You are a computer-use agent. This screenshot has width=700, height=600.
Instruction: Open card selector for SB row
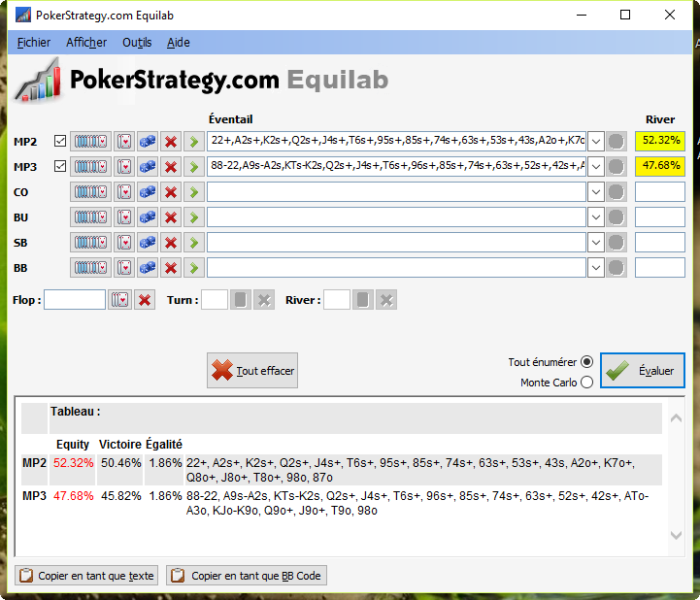pyautogui.click(x=124, y=243)
